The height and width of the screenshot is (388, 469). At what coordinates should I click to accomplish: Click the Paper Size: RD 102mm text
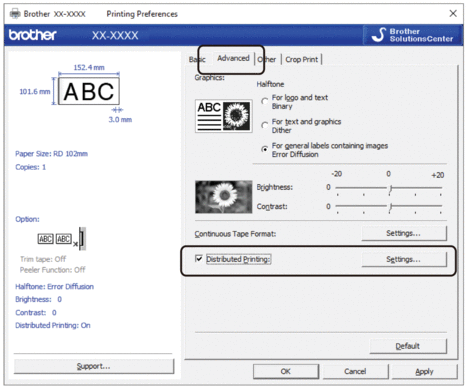tap(51, 154)
